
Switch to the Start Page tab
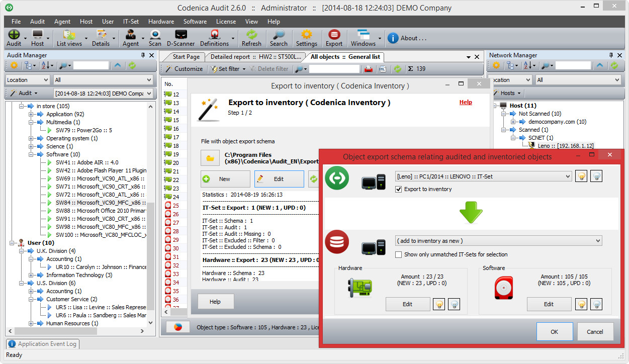click(x=186, y=57)
